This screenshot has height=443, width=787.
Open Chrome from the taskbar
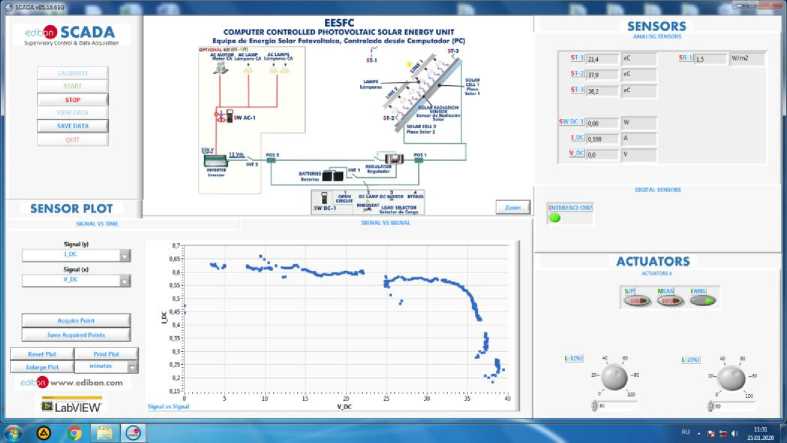74,433
